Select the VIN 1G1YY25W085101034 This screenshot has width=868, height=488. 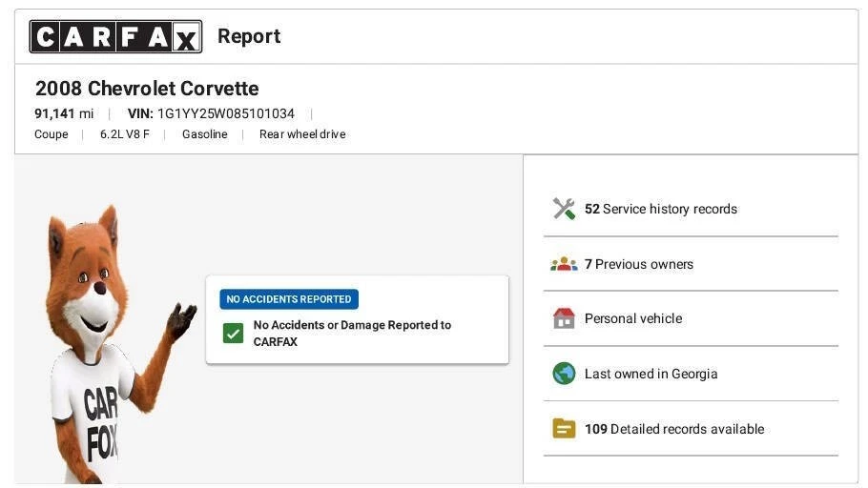click(211, 114)
